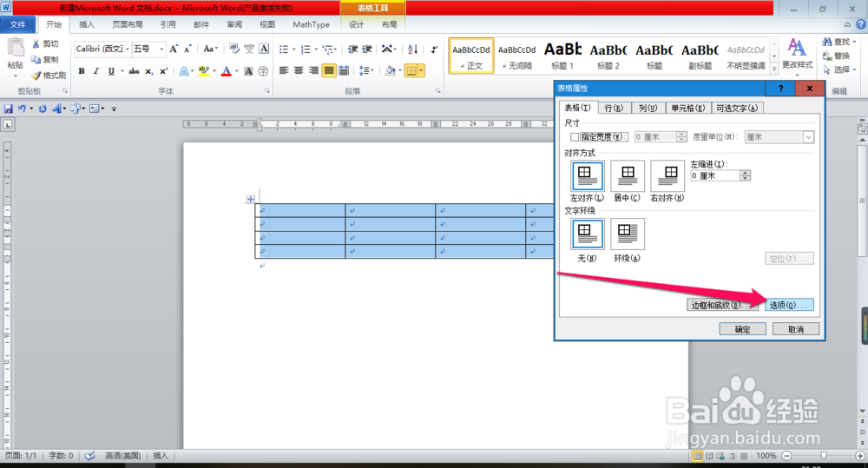Open the line spacing dropdown
Viewport: 868px width, 468px height.
pyautogui.click(x=366, y=70)
